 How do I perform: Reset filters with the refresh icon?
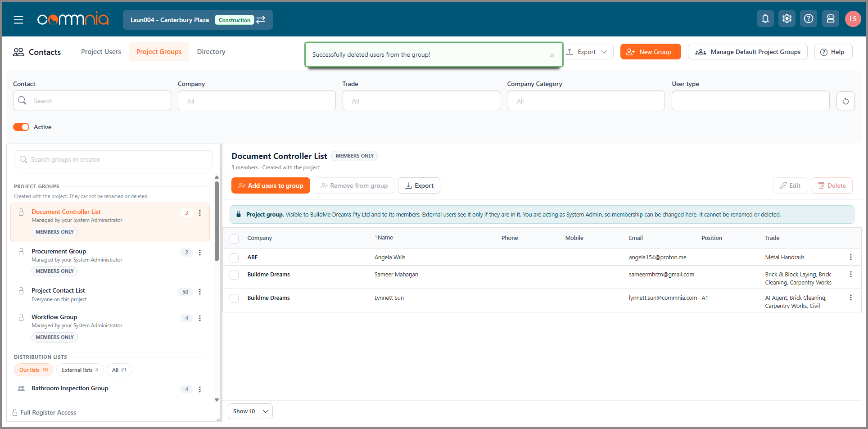pos(845,101)
